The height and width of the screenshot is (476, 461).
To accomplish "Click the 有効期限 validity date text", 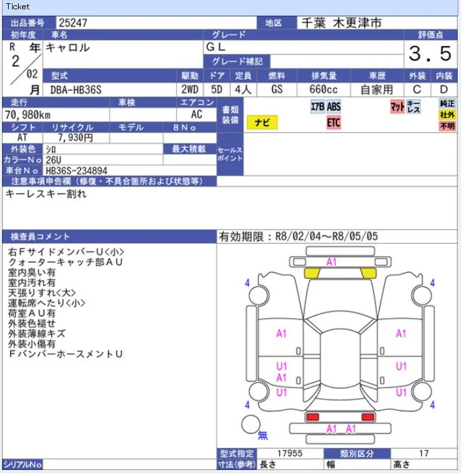I will [298, 237].
